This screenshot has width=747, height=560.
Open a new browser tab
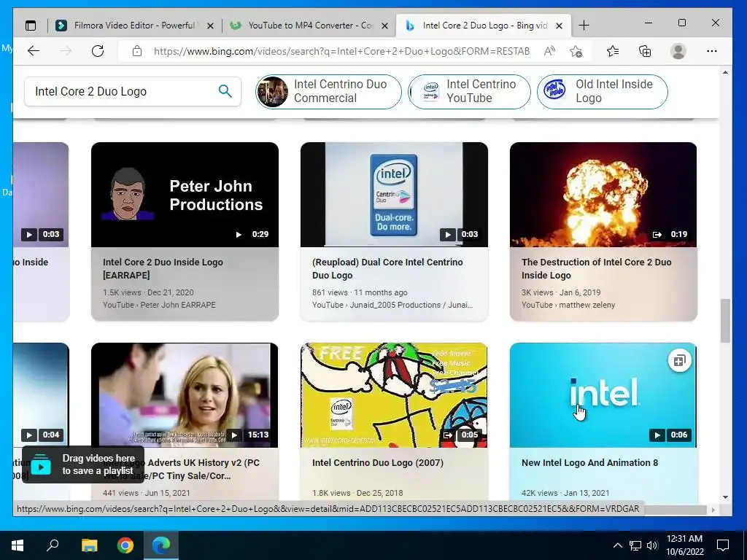[x=584, y=26]
